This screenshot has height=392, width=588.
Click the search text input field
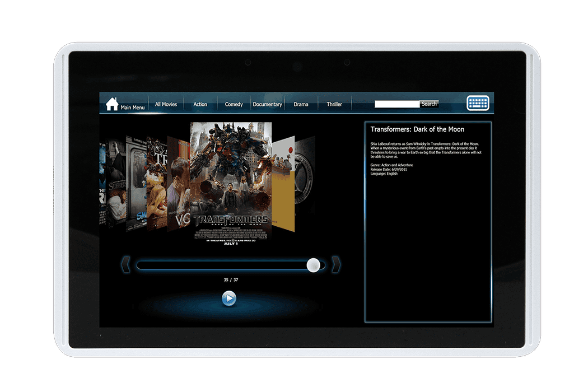tap(396, 104)
